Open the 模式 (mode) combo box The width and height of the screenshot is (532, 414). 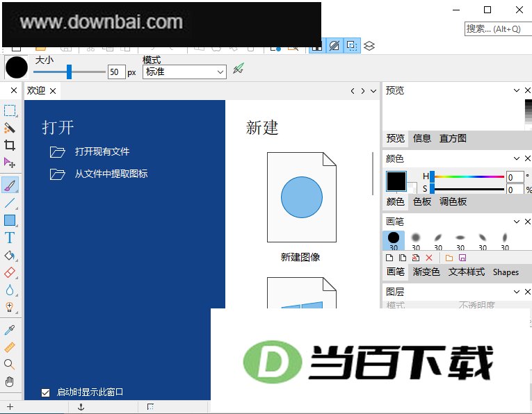click(184, 72)
